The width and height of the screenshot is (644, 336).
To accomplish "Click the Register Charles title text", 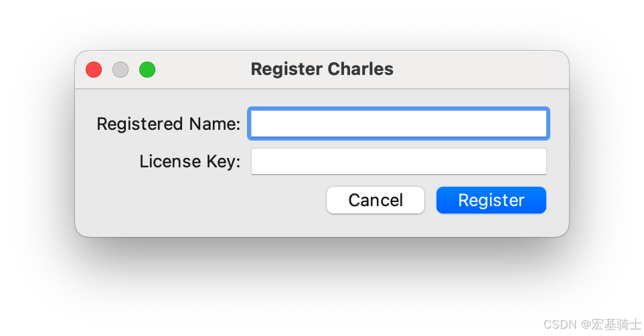I will 322,69.
